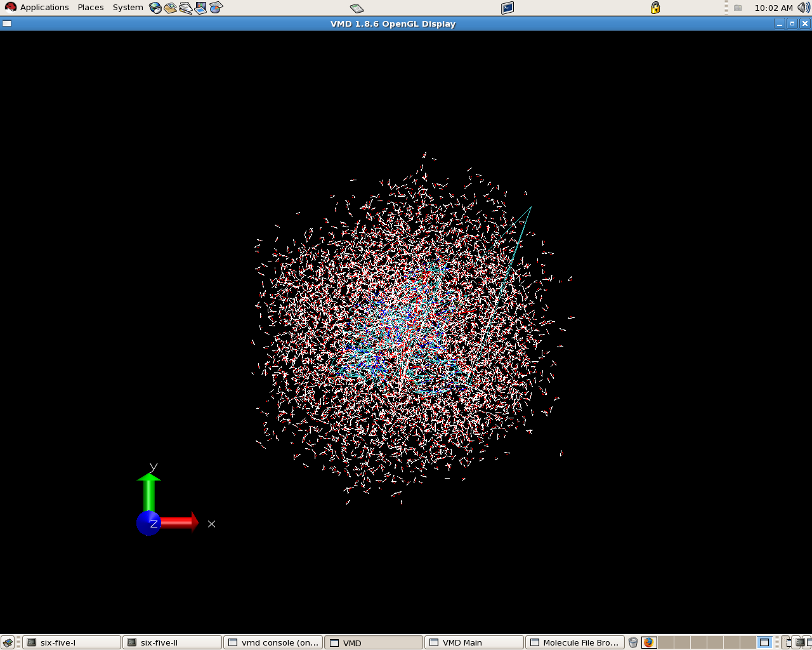Open the Places menu
The width and height of the screenshot is (812, 650).
(91, 8)
